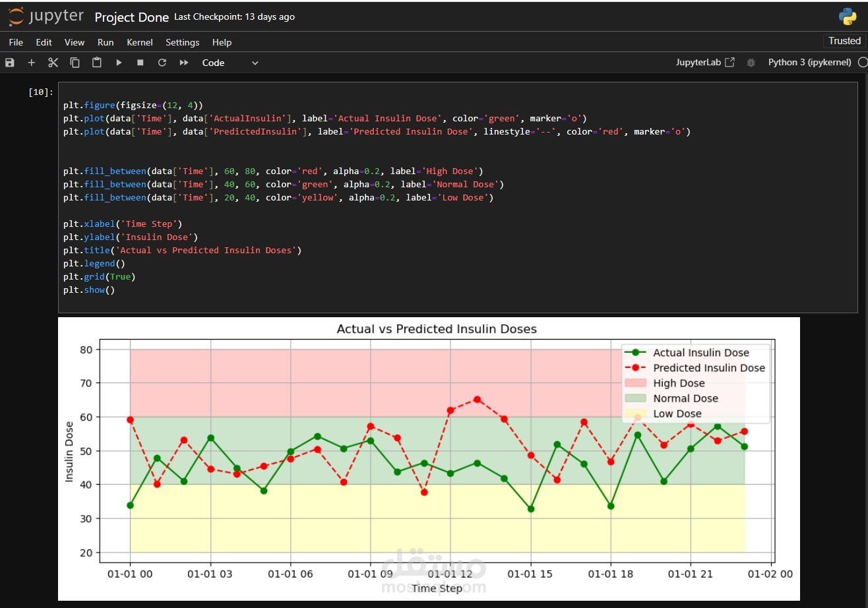Image resolution: width=868 pixels, height=608 pixels.
Task: Open the Settings menu
Action: click(x=182, y=42)
